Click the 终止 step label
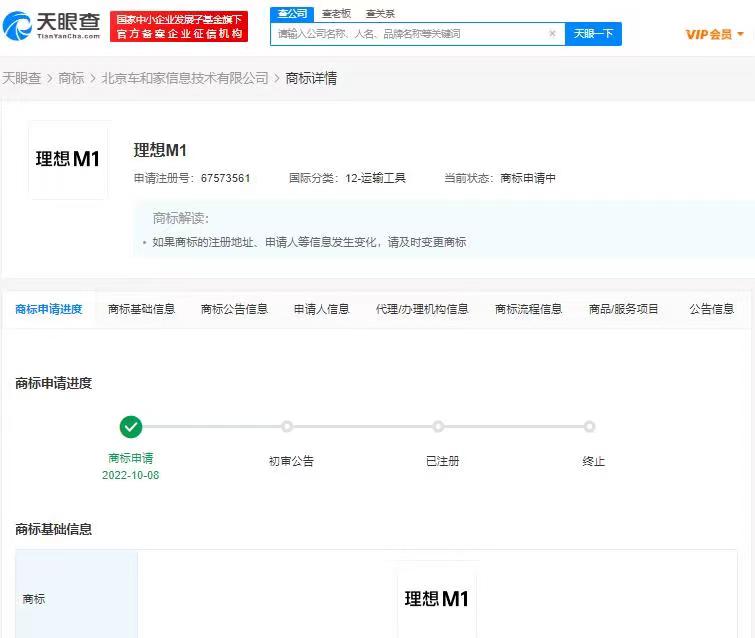Image resolution: width=755 pixels, height=638 pixels. 593,461
